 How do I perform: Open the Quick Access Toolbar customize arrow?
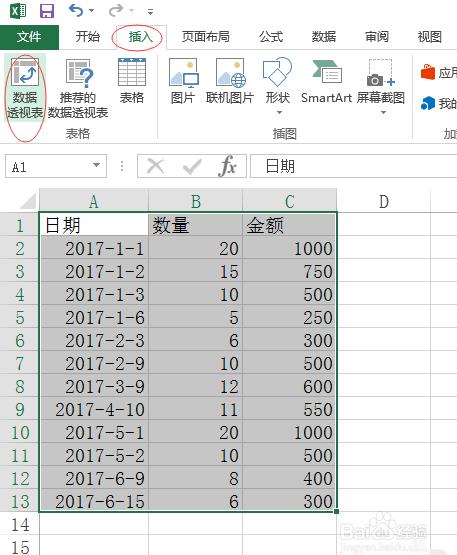pos(150,12)
